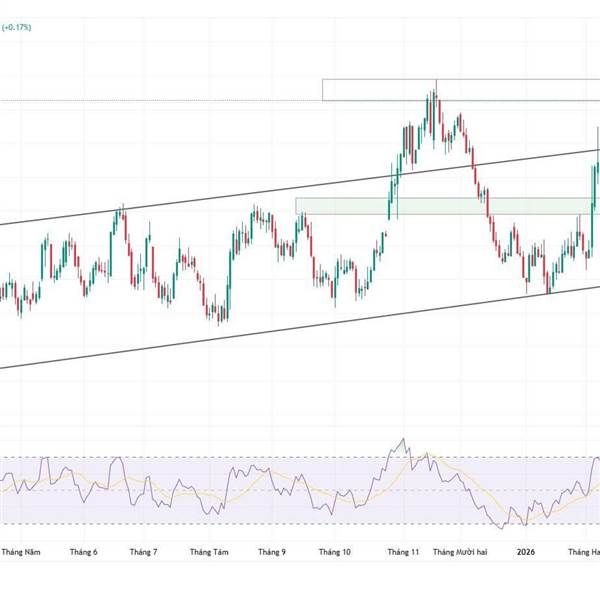
Task: Click the Tháng Mười hai axis label
Action: (461, 552)
